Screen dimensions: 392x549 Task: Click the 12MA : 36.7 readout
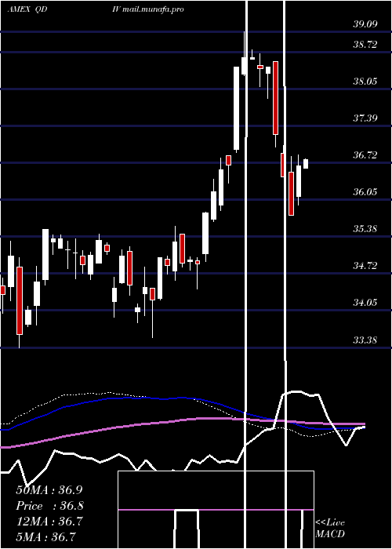49,522
